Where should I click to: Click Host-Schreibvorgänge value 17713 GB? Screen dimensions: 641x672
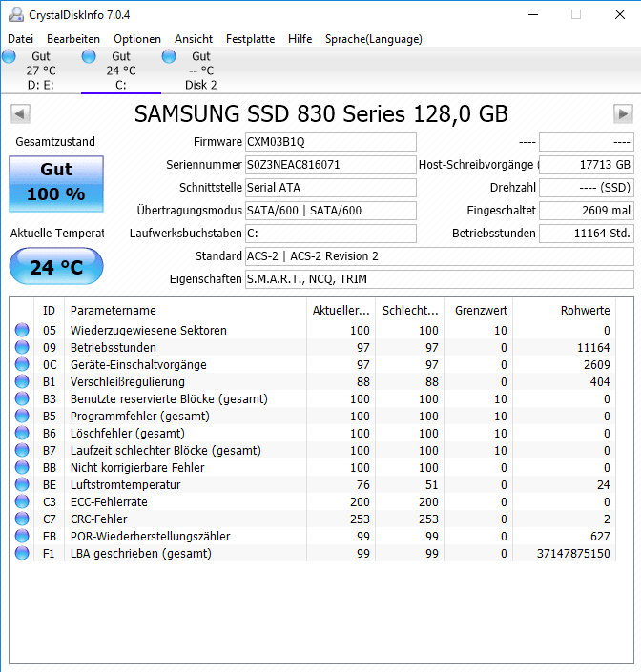586,165
